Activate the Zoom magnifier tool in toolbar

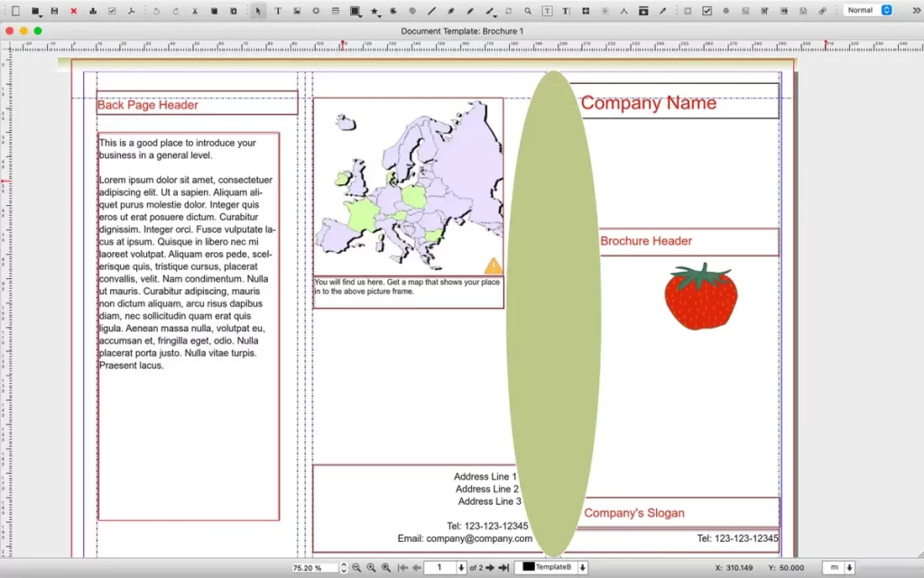pos(528,11)
